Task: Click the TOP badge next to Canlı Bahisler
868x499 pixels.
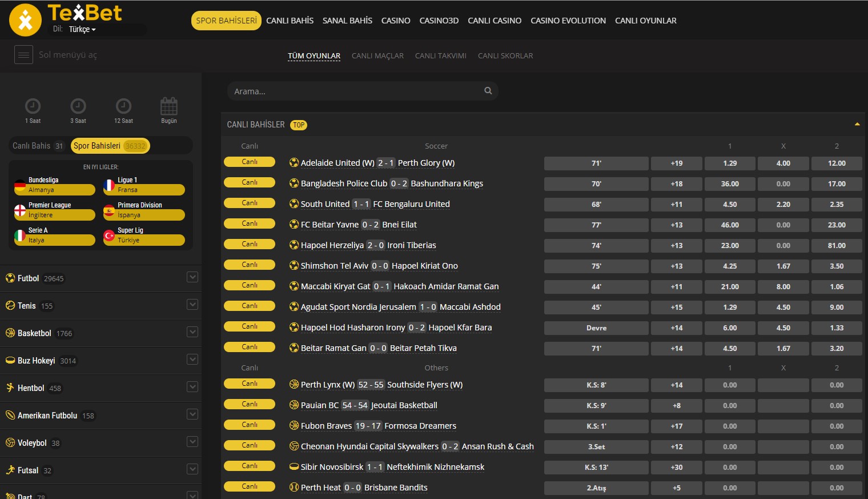Action: 299,125
